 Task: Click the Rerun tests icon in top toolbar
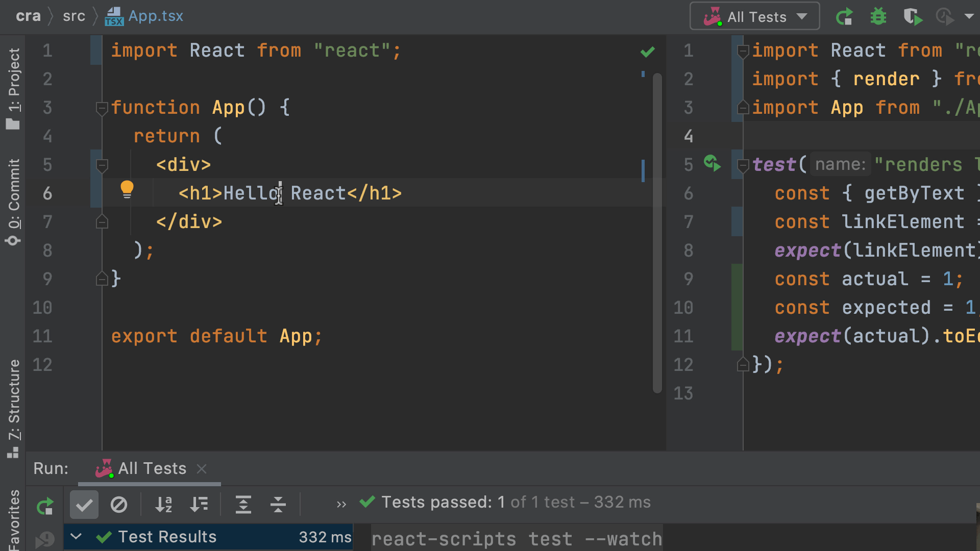(x=844, y=17)
